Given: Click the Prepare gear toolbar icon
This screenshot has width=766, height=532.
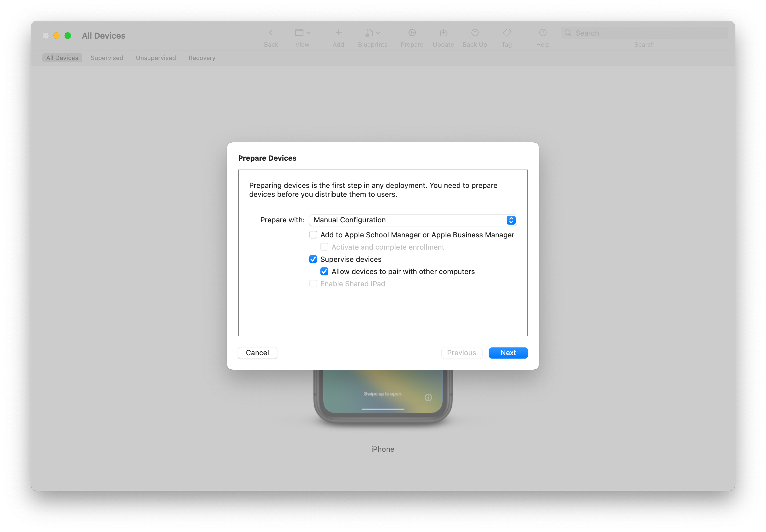Looking at the screenshot, I should coord(412,33).
